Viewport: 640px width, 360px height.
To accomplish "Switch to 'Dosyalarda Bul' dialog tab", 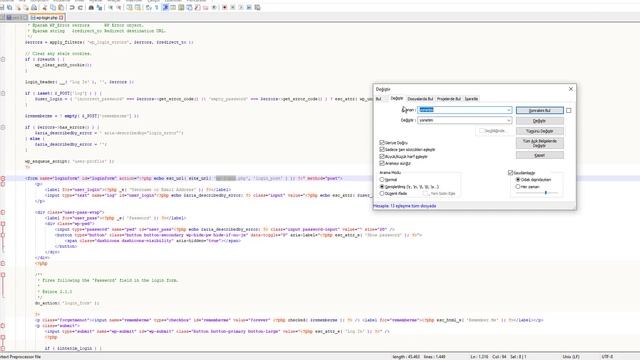I will coord(420,99).
